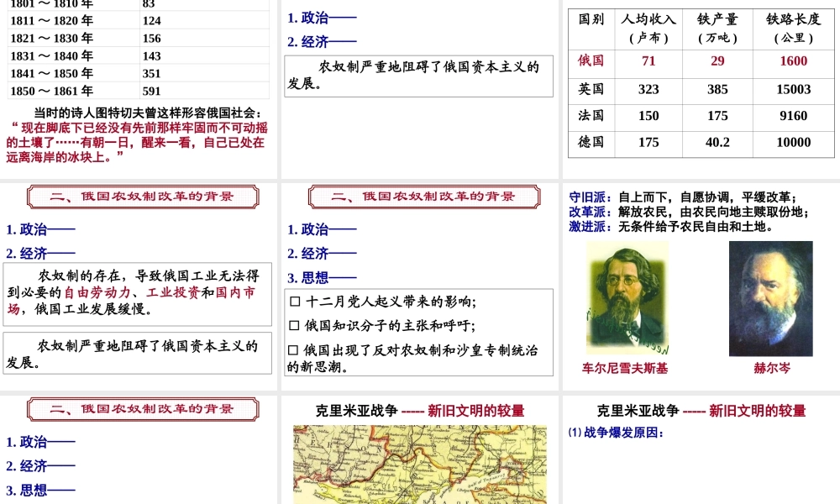This screenshot has width=840, height=504.
Task: Tick the box before 俄国知识分子的主张和呼吁
Action: point(293,326)
